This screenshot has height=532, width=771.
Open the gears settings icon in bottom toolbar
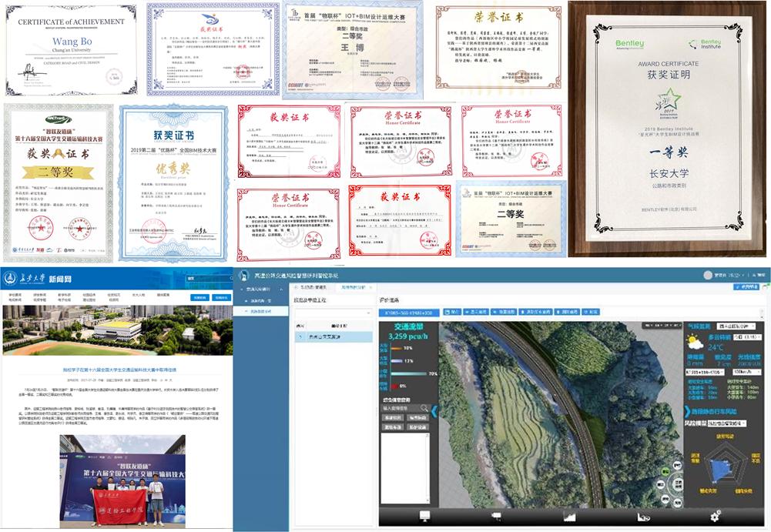pos(716,516)
